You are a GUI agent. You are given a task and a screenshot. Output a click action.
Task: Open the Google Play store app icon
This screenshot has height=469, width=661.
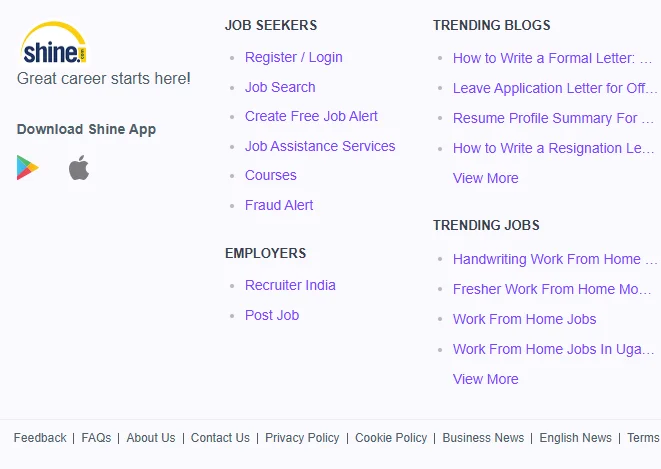(x=28, y=168)
